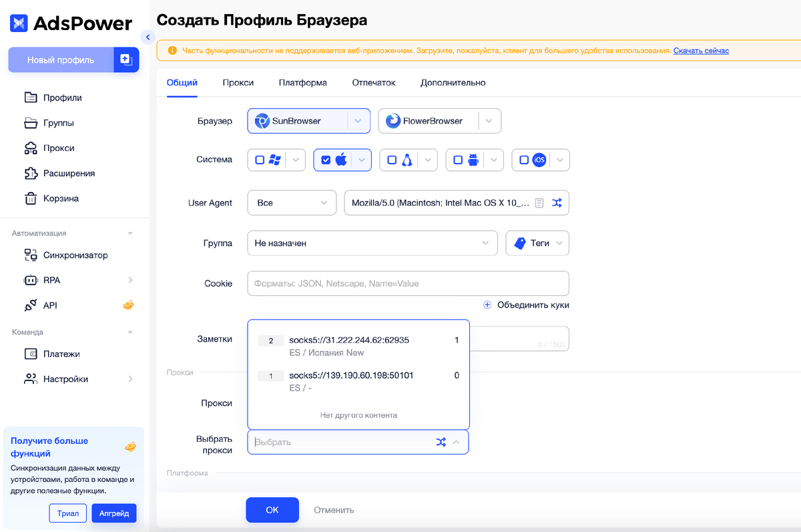Randomize the User Agent with shuffle icon
801x532 pixels.
pos(557,203)
